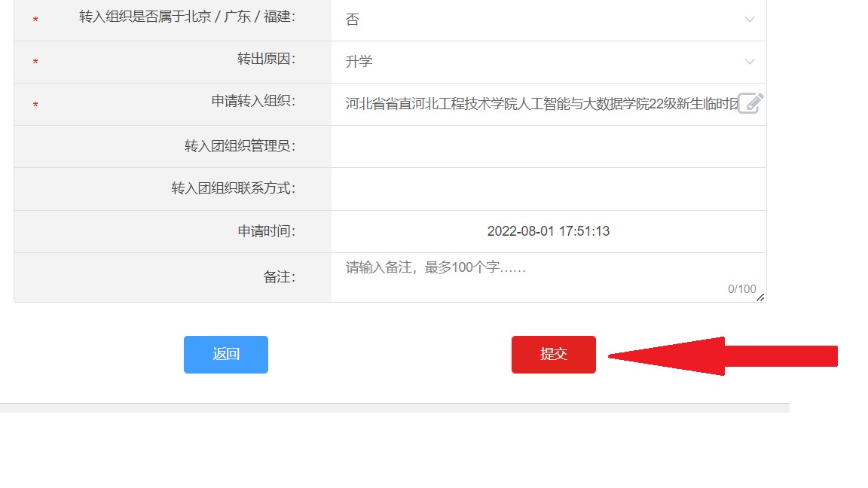Expand the 转出原因 dropdown arrow

[749, 62]
